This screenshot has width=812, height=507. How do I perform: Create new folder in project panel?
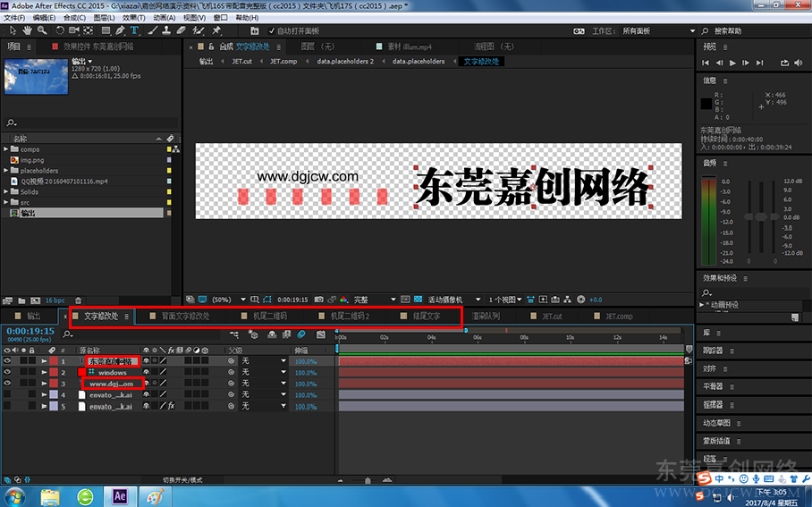coord(21,300)
